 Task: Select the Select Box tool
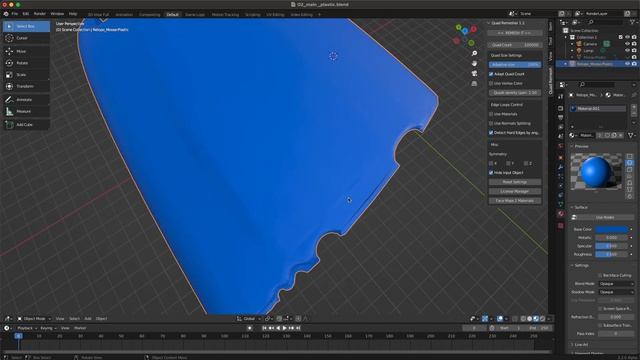click(x=27, y=26)
